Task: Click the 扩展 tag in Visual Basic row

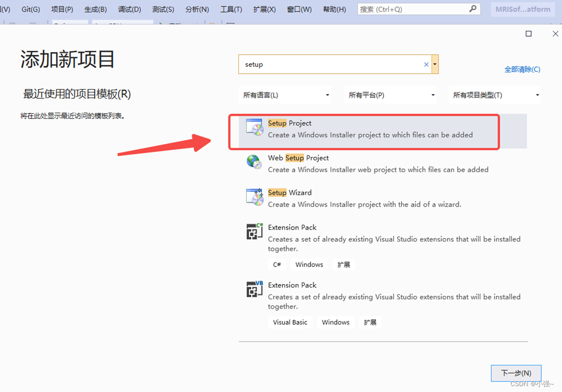Action: click(x=370, y=322)
